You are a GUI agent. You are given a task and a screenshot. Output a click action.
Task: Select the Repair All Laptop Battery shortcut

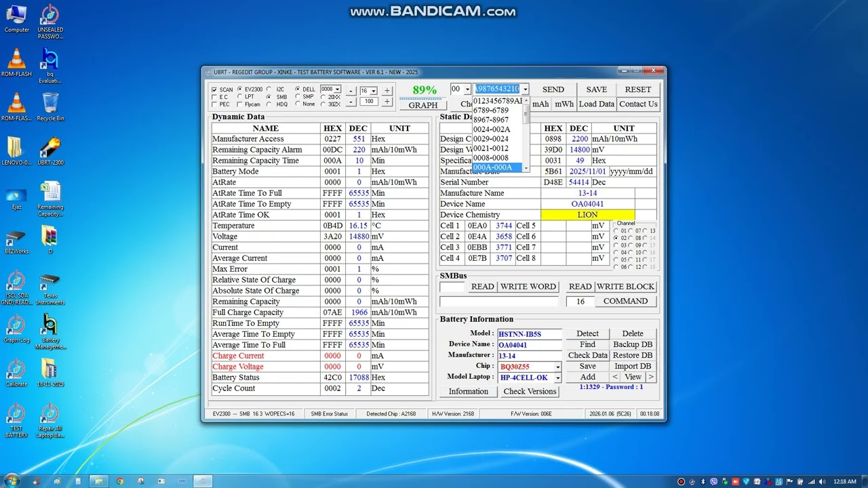pos(50,422)
